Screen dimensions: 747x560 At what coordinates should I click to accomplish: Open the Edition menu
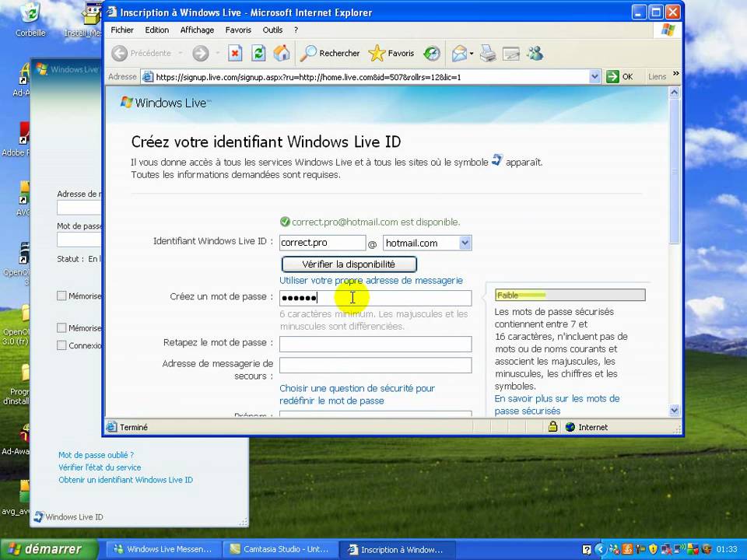pyautogui.click(x=156, y=30)
